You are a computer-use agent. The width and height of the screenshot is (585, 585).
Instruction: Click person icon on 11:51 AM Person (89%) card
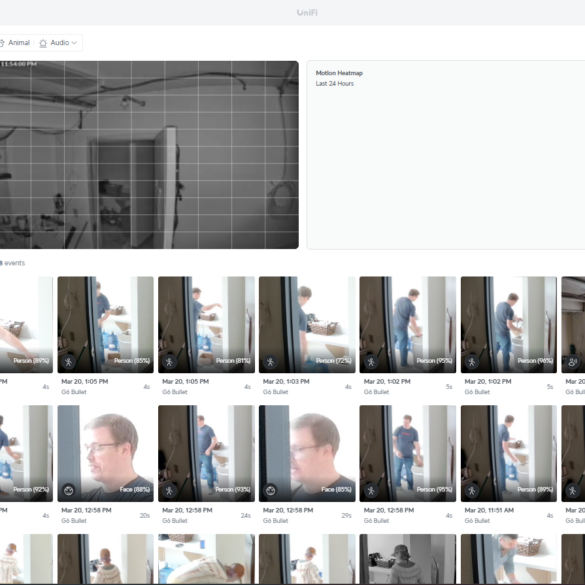point(472,490)
